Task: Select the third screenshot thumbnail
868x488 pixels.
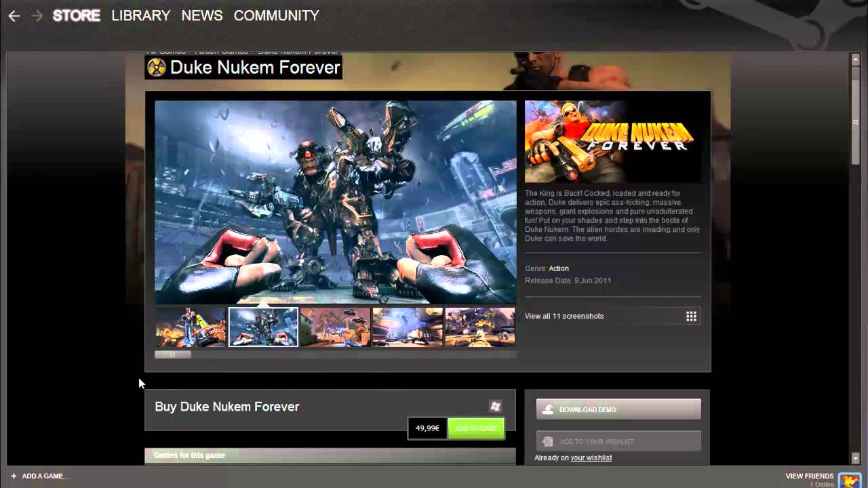Action: pos(335,327)
